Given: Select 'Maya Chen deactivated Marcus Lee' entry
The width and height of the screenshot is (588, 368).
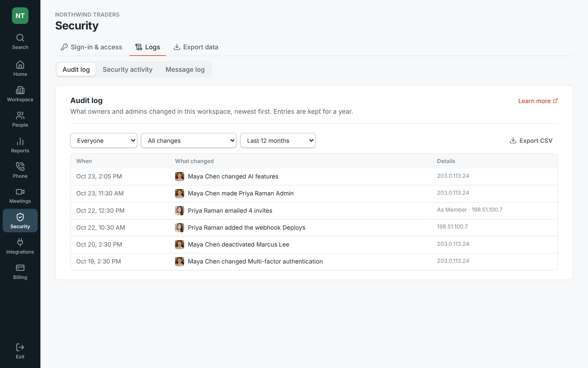Looking at the screenshot, I should (314, 245).
